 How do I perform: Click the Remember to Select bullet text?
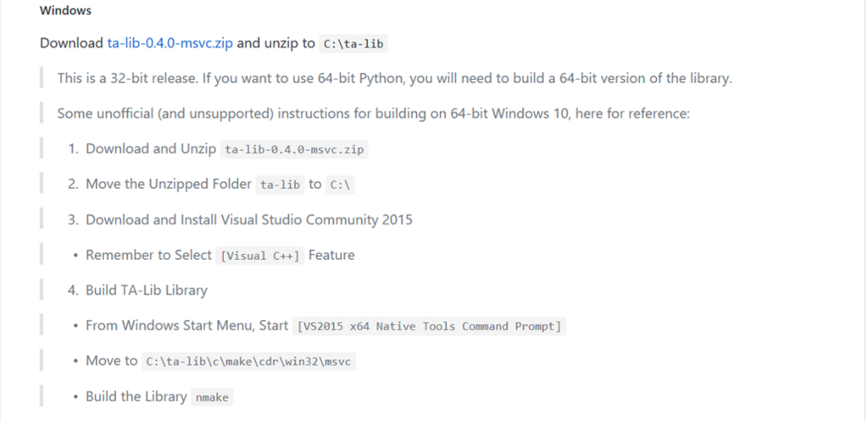(148, 255)
